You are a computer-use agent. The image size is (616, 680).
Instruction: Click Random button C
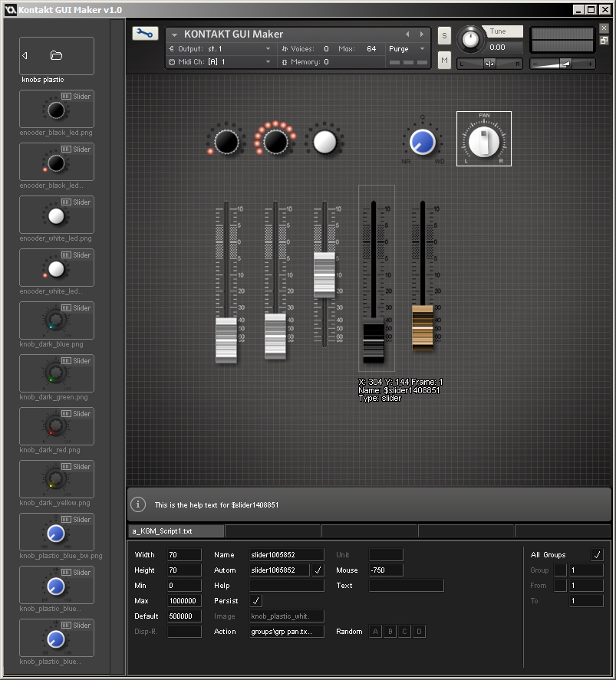404,632
